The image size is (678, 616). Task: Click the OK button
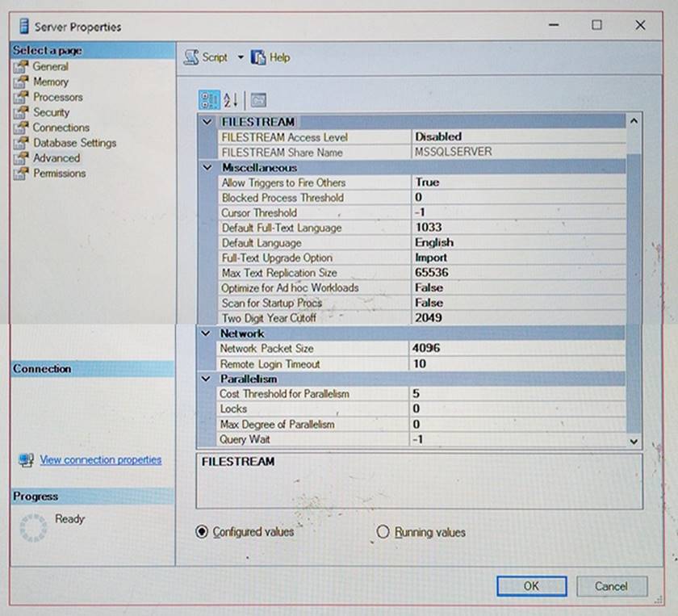[x=531, y=586]
